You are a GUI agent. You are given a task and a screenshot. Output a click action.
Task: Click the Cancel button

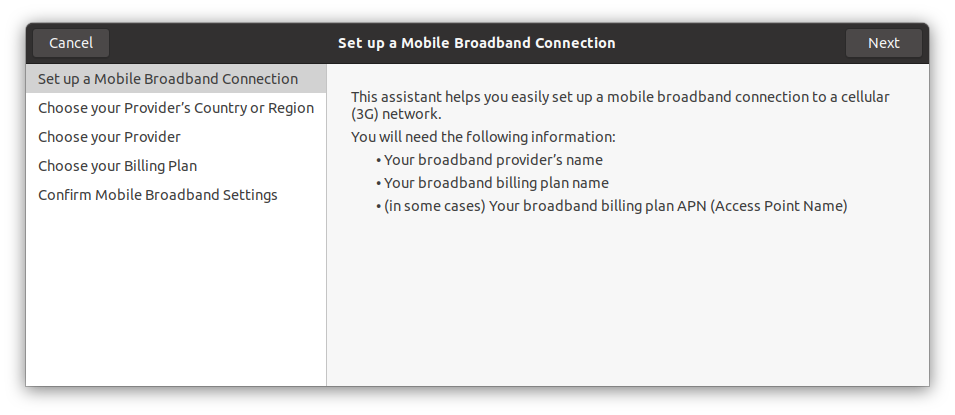[x=71, y=43]
